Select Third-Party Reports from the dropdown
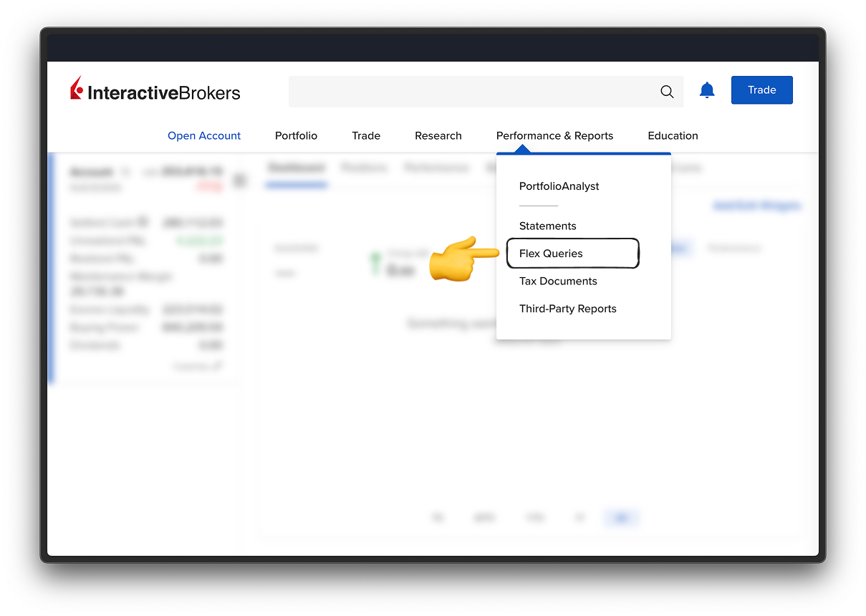866x616 pixels. tap(568, 309)
